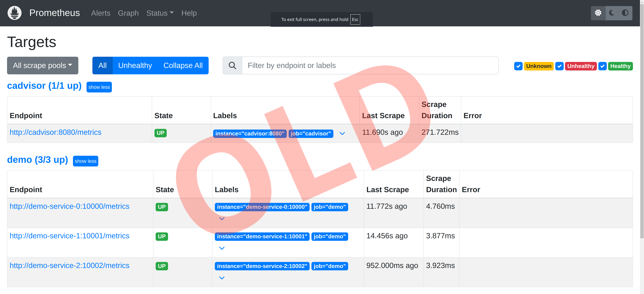This screenshot has width=644, height=294.
Task: Open the Alerts page
Action: tap(100, 13)
